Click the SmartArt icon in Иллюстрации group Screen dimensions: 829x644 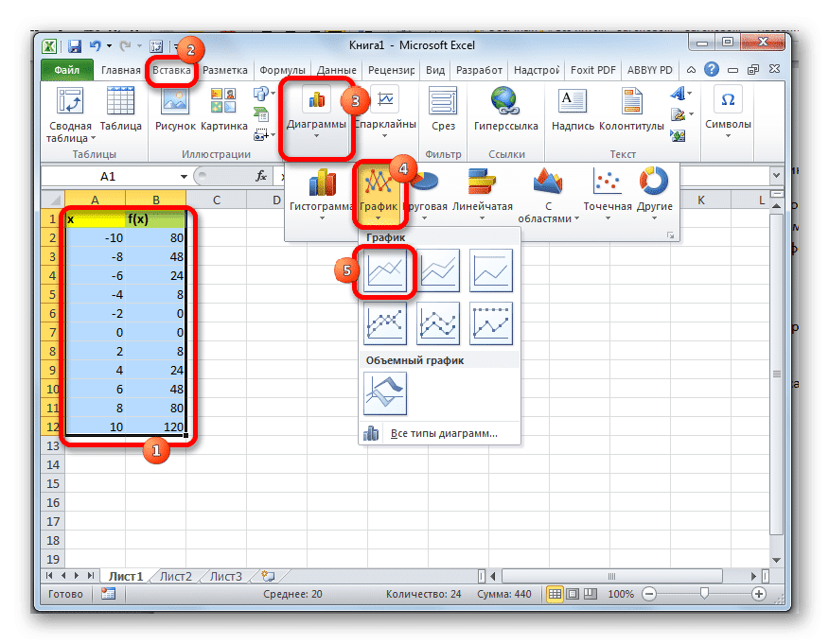pyautogui.click(x=260, y=113)
